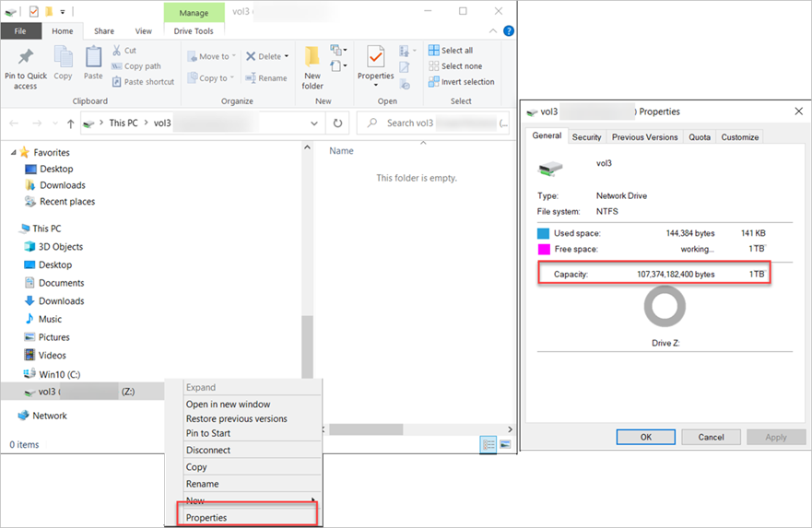The width and height of the screenshot is (812, 528).
Task: Select Videos folder in navigation pane
Action: click(x=45, y=355)
